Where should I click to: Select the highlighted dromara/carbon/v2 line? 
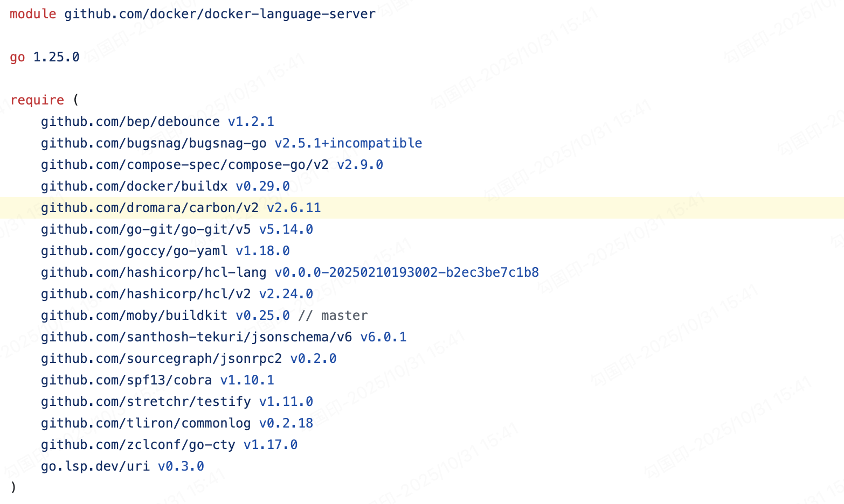[181, 208]
